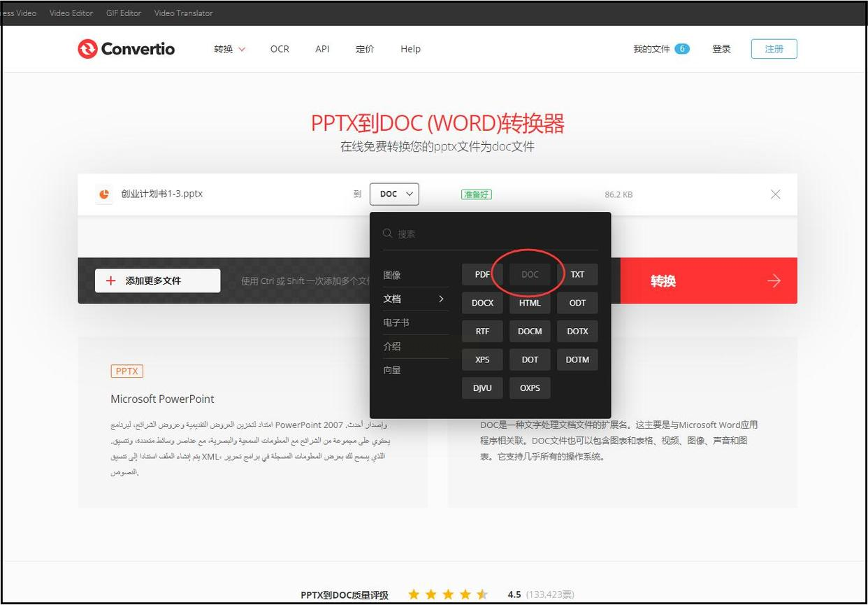
Task: Click the 登录 login link
Action: [721, 49]
